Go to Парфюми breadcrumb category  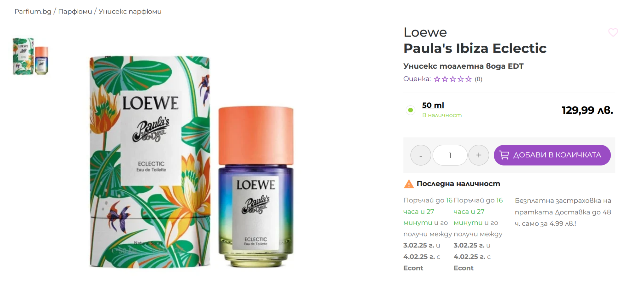75,12
